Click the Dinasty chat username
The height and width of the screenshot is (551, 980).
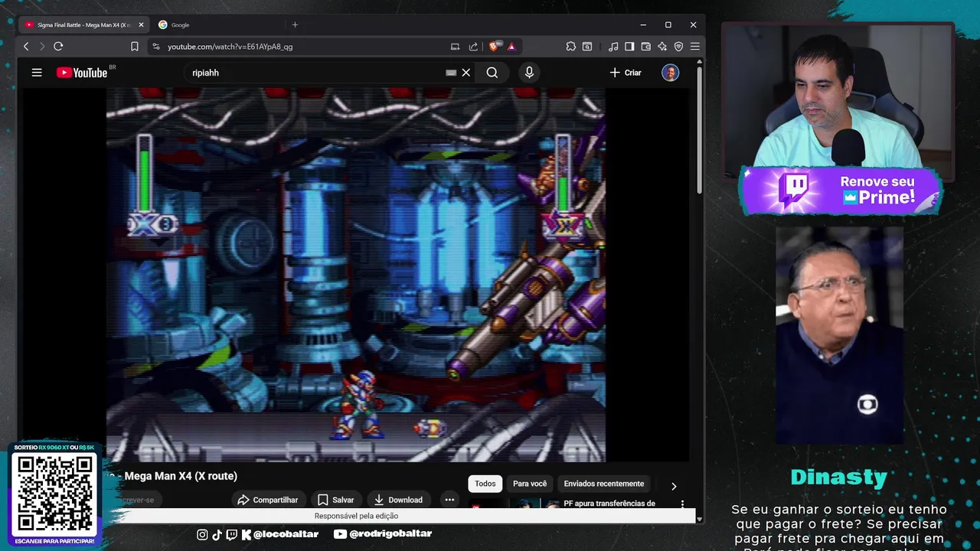click(x=839, y=477)
